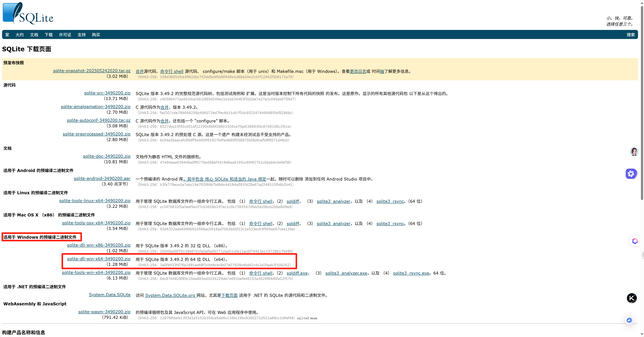Download sqlite-amalgamation-3490200.zip
This screenshot has height=337, width=644.
[96, 107]
